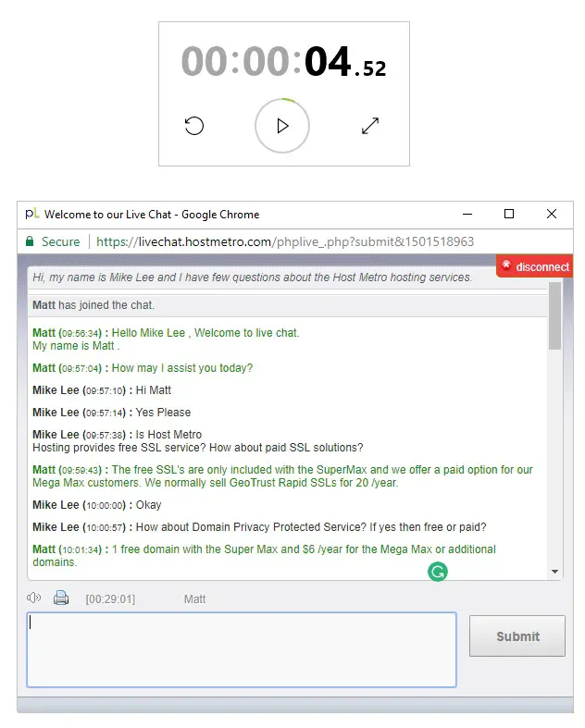The width and height of the screenshot is (585, 728).
Task: Click the operator name Matt below the transcript
Action: click(x=194, y=598)
